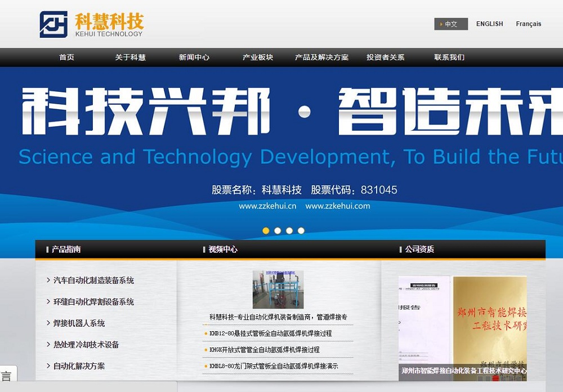Select the second carousel dot
The image size is (563, 392).
tap(278, 231)
